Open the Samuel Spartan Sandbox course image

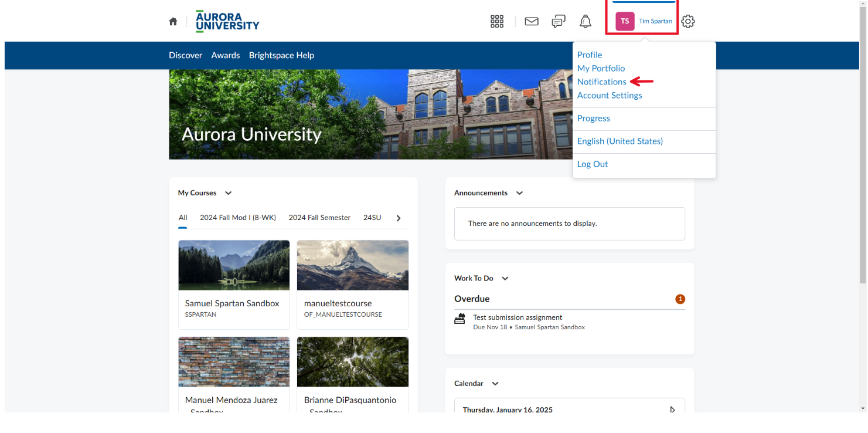click(x=234, y=265)
